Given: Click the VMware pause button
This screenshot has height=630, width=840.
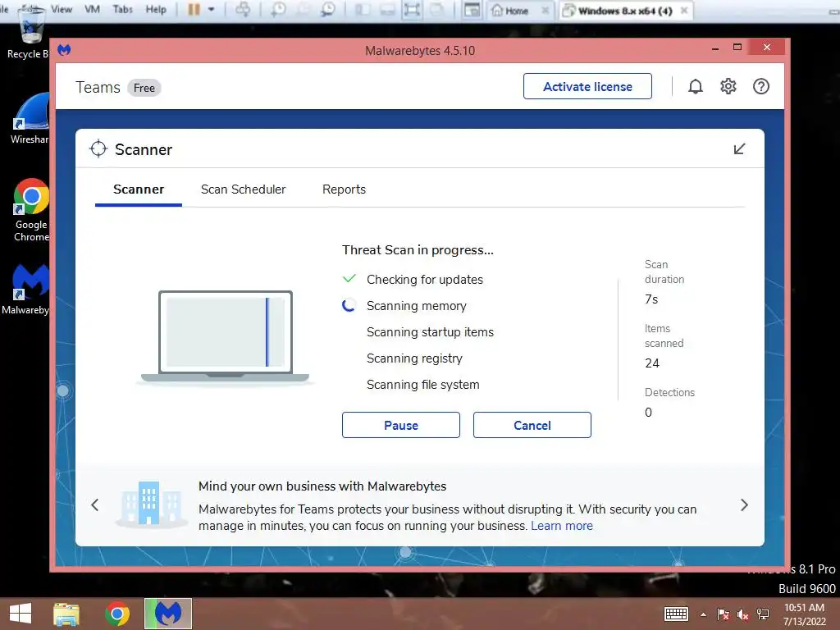Looking at the screenshot, I should [194, 9].
